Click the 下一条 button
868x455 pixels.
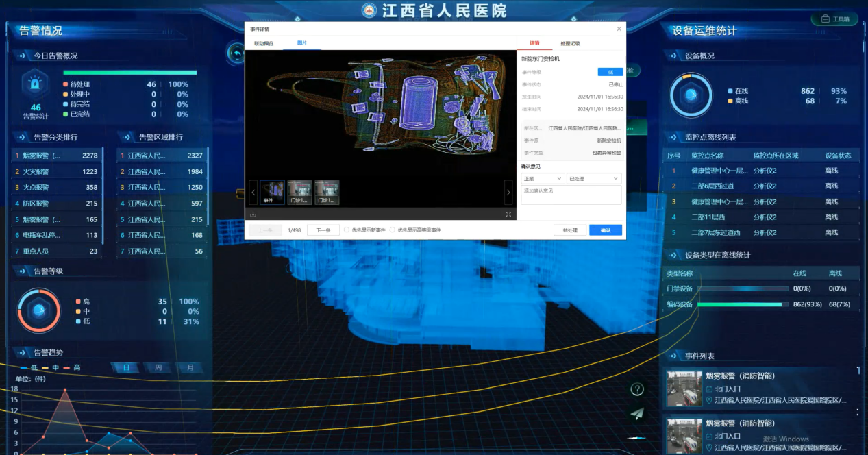pos(323,230)
